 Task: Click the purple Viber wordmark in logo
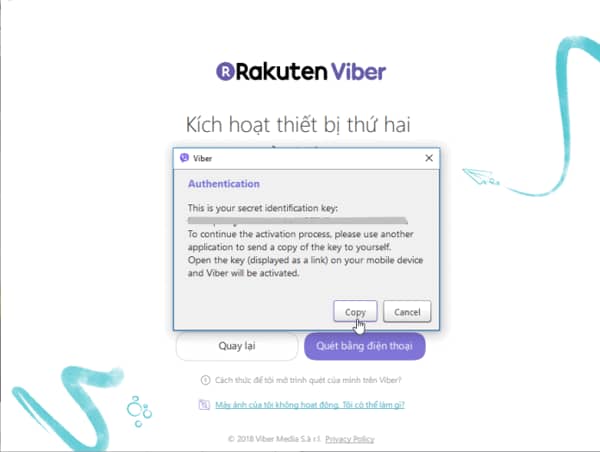358,72
